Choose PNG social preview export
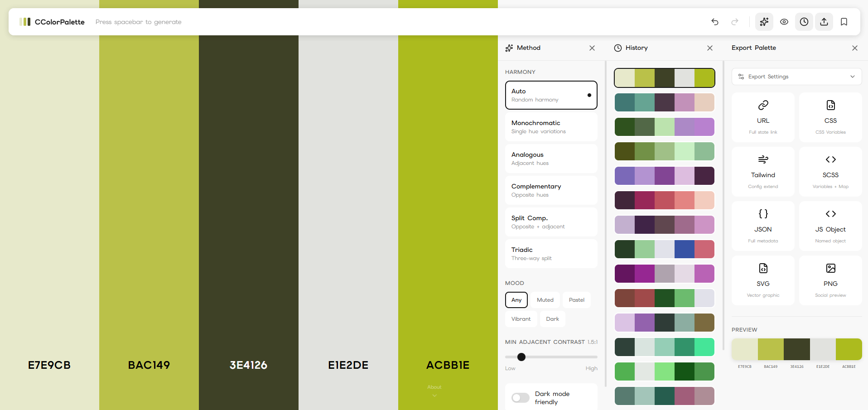The width and height of the screenshot is (868, 410). [x=830, y=280]
